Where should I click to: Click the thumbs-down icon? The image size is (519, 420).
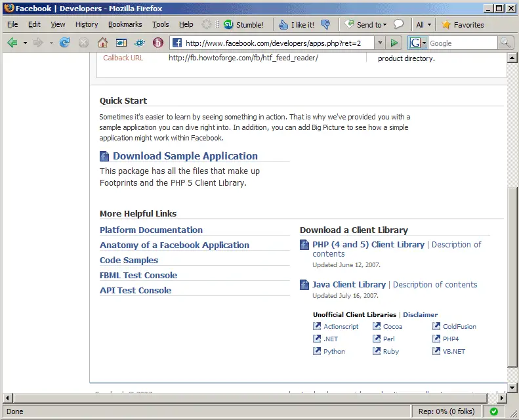pyautogui.click(x=325, y=24)
